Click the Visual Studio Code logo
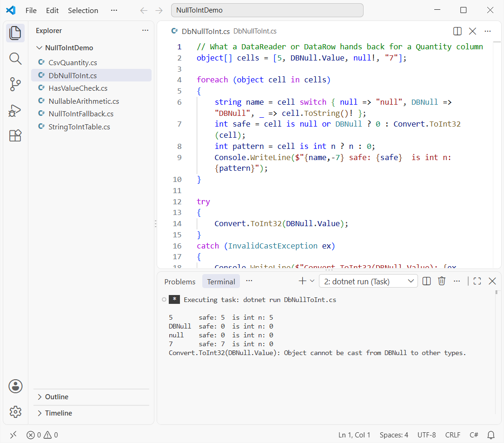504x443 pixels. tap(11, 10)
